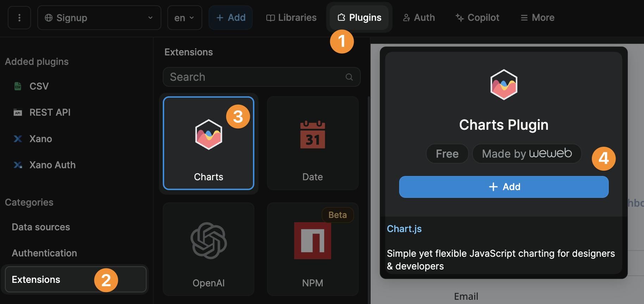Viewport: 644px width, 304px height.
Task: Open the Chart.js link
Action: point(404,229)
